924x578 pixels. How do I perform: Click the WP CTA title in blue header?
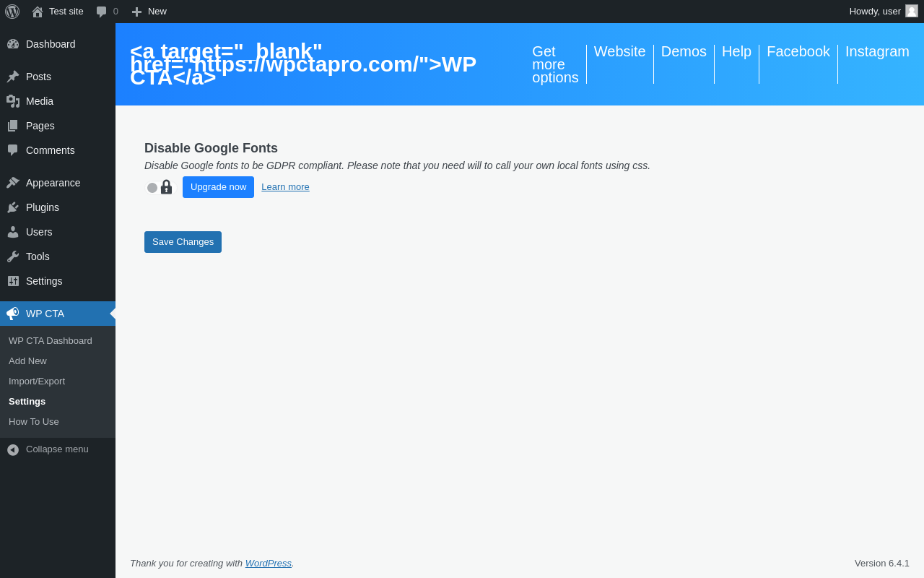point(303,64)
